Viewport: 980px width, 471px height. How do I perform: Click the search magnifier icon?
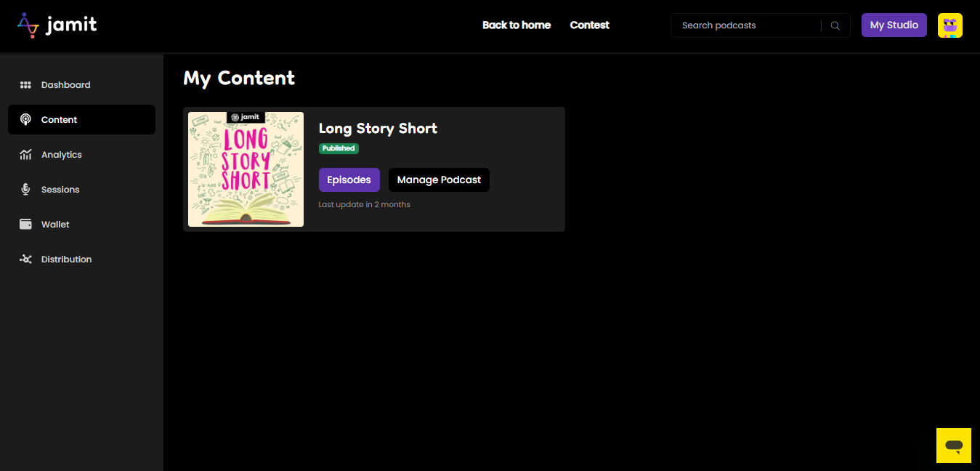[x=835, y=25]
